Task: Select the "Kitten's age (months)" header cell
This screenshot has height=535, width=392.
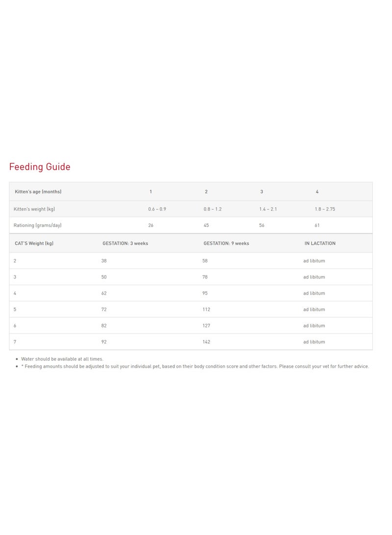Action: [x=38, y=192]
